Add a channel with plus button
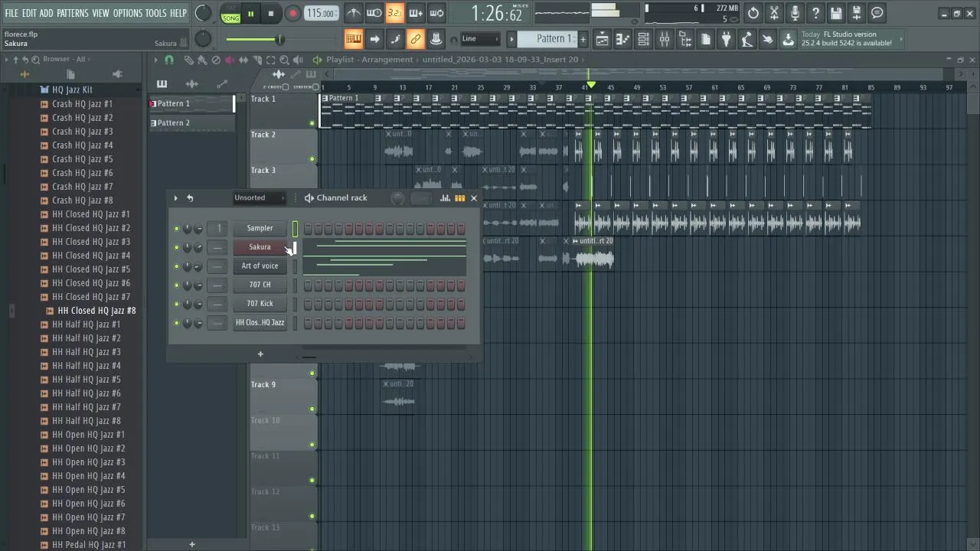The width and height of the screenshot is (980, 551). (260, 354)
